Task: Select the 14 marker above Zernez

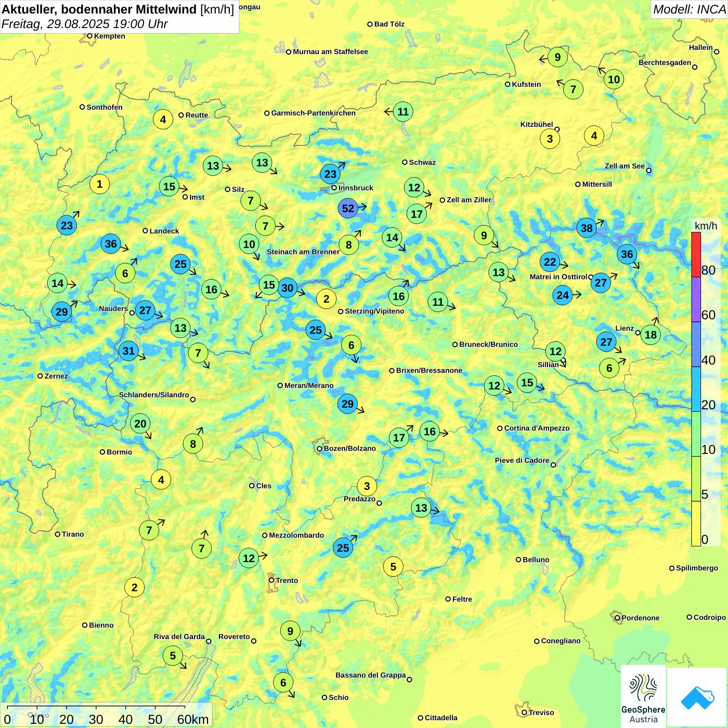Action: tap(57, 283)
